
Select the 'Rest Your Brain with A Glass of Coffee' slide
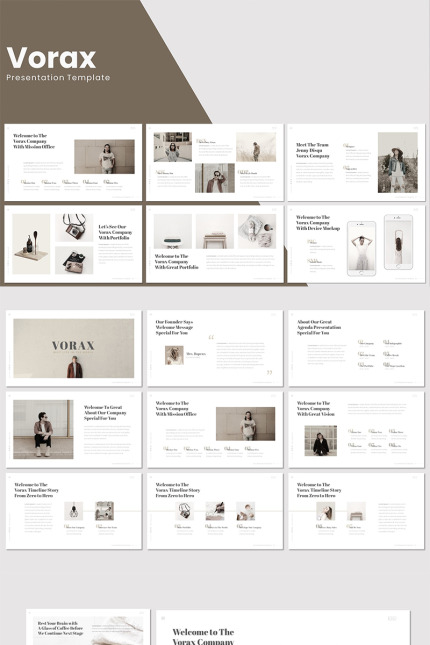(88, 627)
